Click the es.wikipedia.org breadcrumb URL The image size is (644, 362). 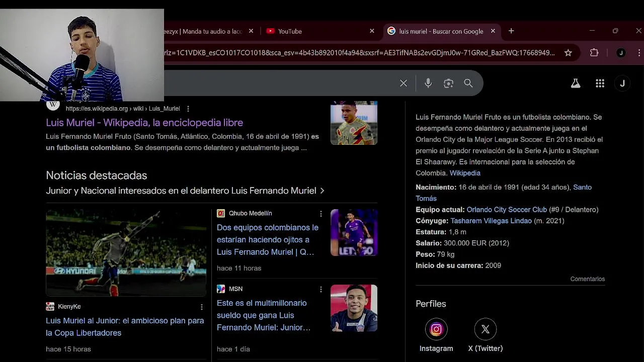(123, 109)
